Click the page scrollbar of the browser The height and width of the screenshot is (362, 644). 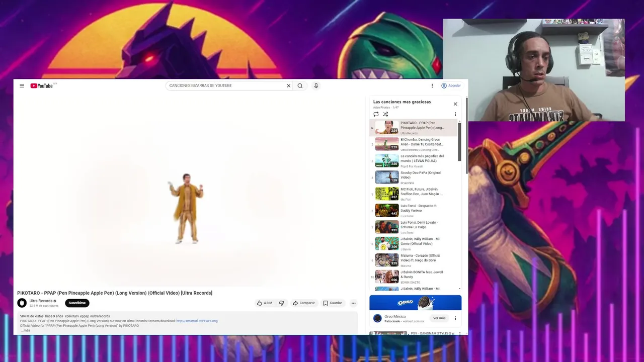tap(466, 136)
